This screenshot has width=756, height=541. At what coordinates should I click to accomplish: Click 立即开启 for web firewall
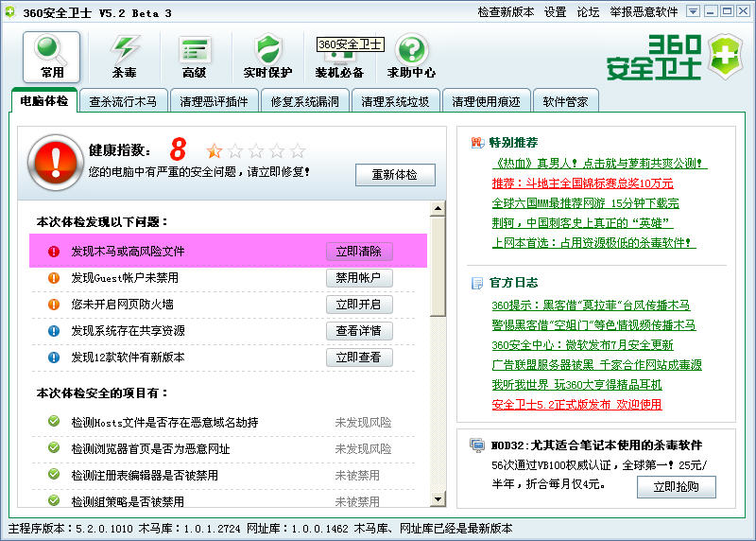(x=359, y=305)
